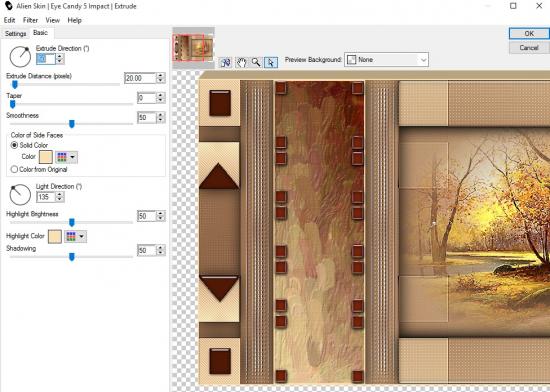The image size is (550, 392).
Task: Increase Shadowing value using the stepper
Action: (160, 248)
